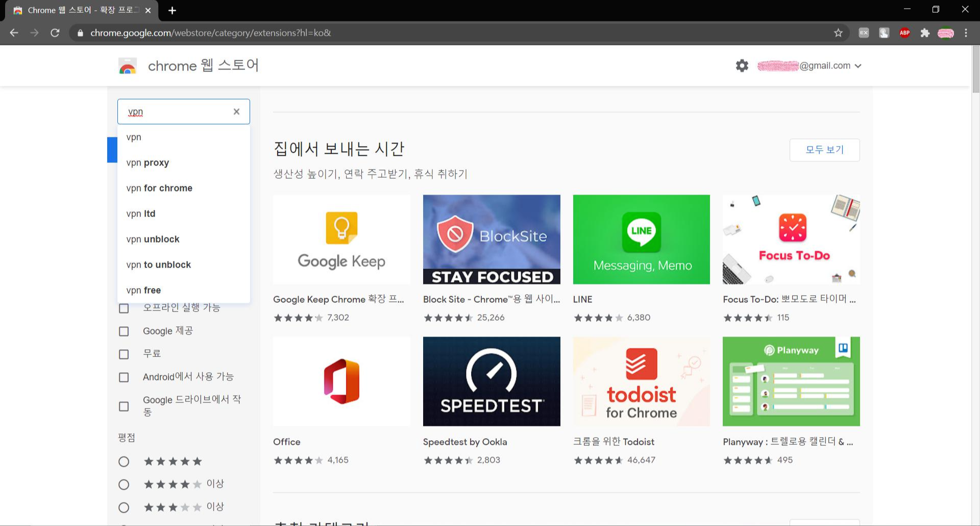Click the profile avatar in Chrome toolbar

945,33
